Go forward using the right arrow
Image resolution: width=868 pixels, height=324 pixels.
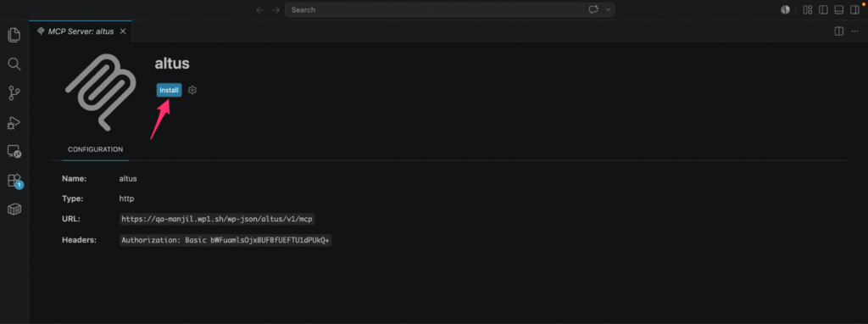(x=275, y=10)
